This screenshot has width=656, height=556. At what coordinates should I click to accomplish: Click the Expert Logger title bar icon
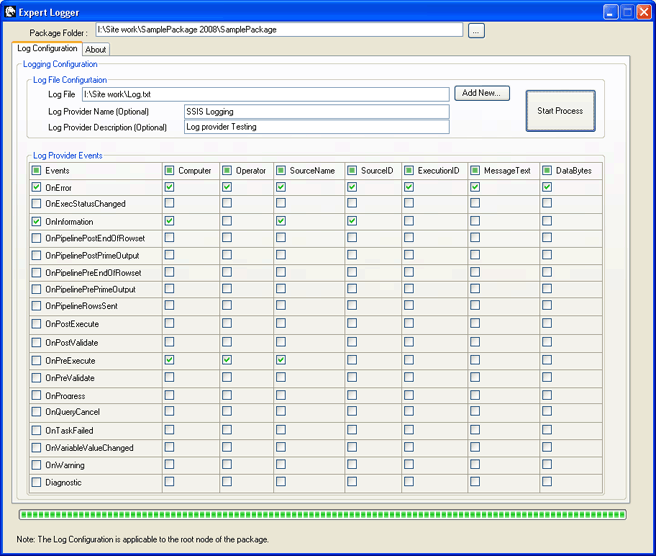[11, 12]
